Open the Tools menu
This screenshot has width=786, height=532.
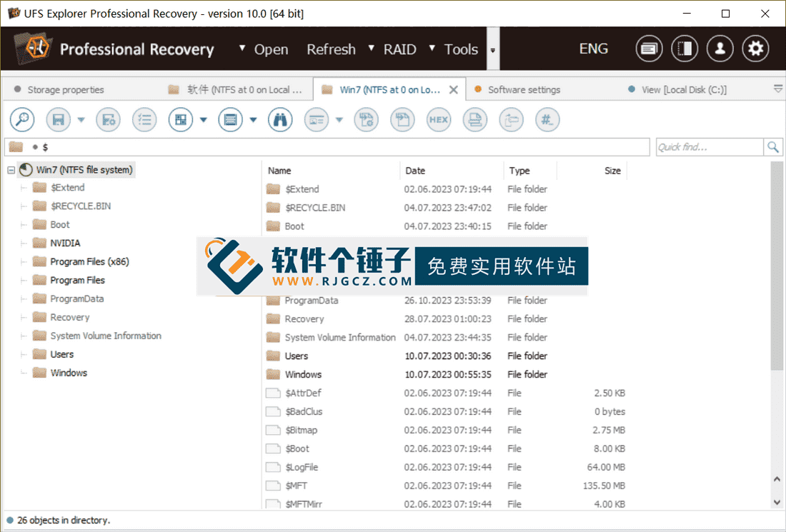[x=461, y=49]
